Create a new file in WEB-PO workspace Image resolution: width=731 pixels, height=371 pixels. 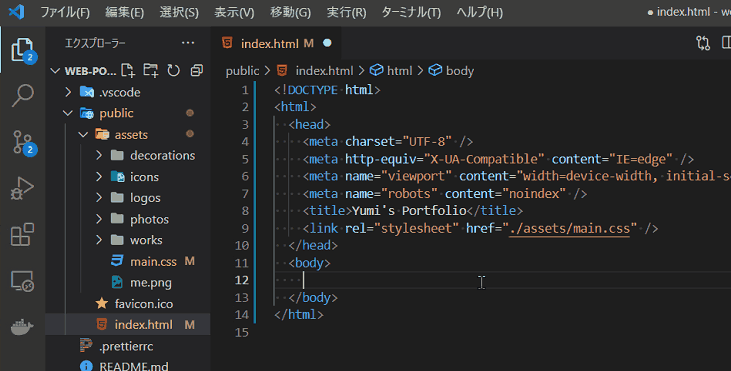128,70
